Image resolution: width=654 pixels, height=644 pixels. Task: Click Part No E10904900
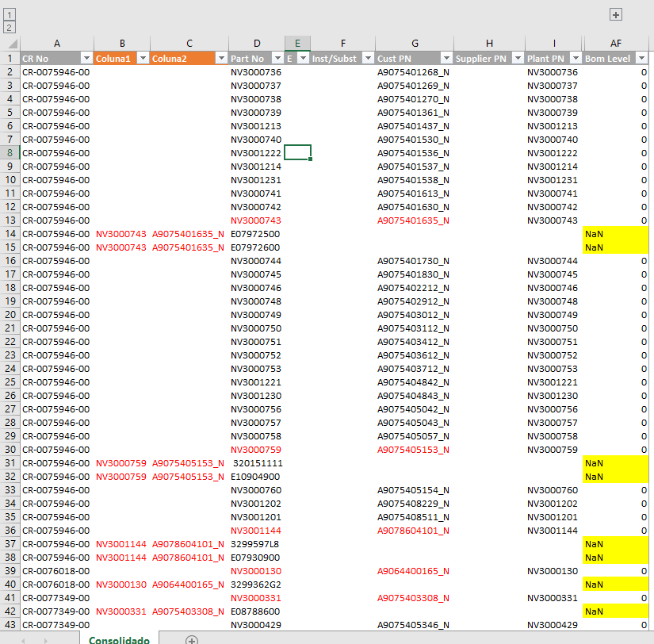[x=255, y=477]
